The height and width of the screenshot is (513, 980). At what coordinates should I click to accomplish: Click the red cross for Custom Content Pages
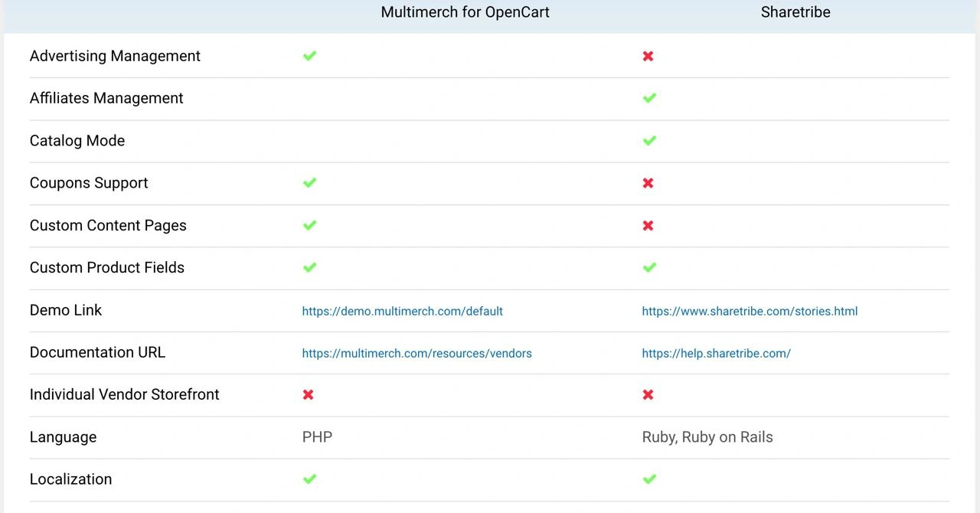(648, 225)
